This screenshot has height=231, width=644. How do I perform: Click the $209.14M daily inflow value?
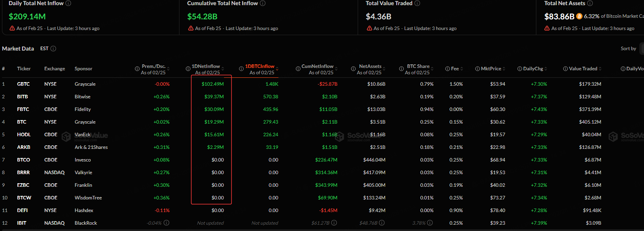tap(27, 17)
